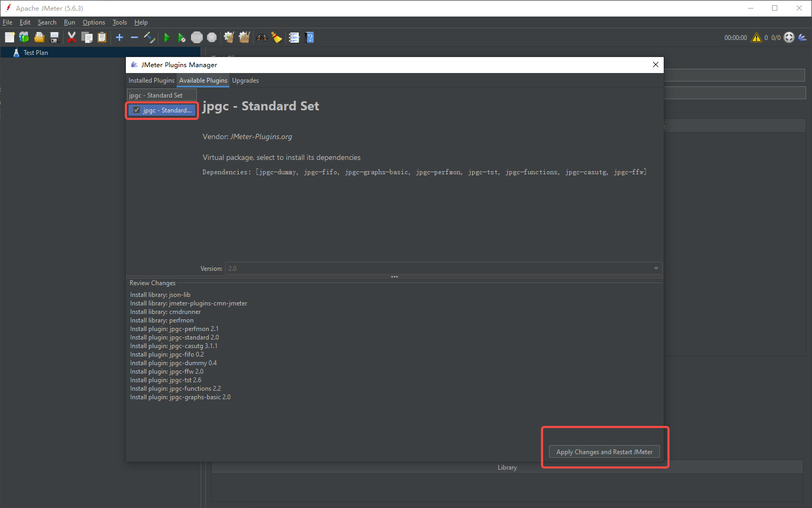Viewport: 812px width, 508px height.
Task: Click the Stop test octagon icon
Action: pyautogui.click(x=197, y=37)
